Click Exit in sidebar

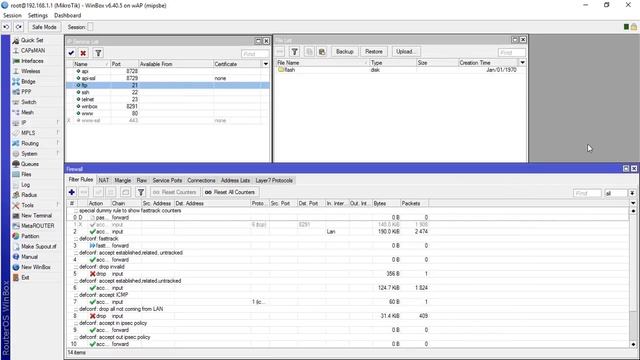[x=25, y=278]
